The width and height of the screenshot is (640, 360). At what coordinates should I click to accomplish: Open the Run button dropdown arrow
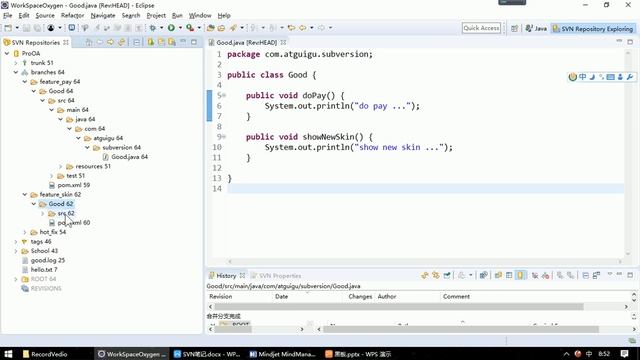click(x=180, y=28)
